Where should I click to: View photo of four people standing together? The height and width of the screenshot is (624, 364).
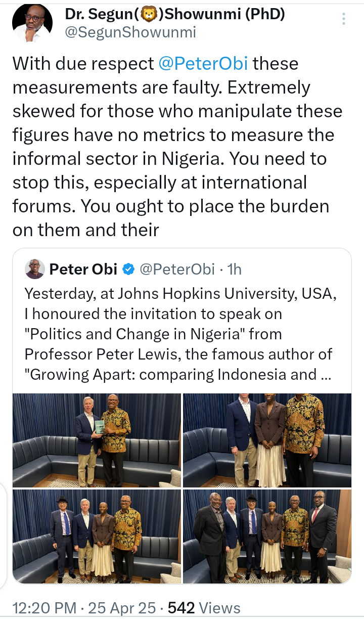coord(97,536)
